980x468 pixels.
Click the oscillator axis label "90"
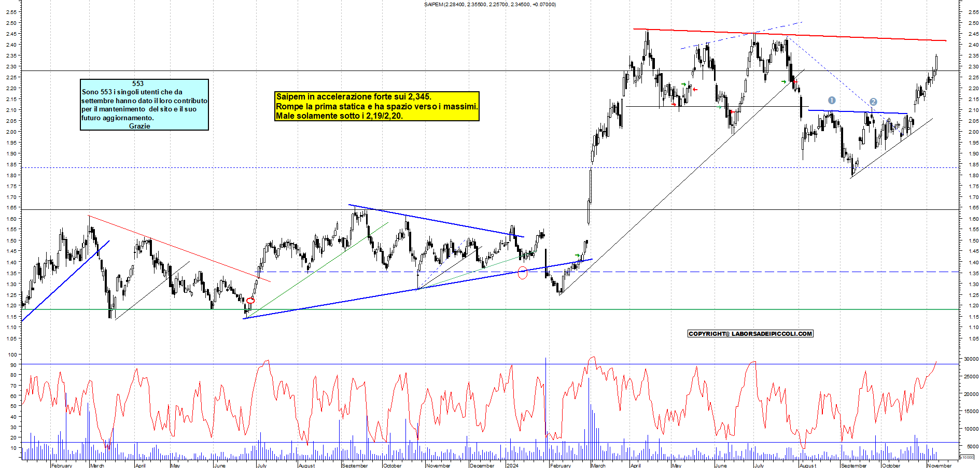point(13,365)
